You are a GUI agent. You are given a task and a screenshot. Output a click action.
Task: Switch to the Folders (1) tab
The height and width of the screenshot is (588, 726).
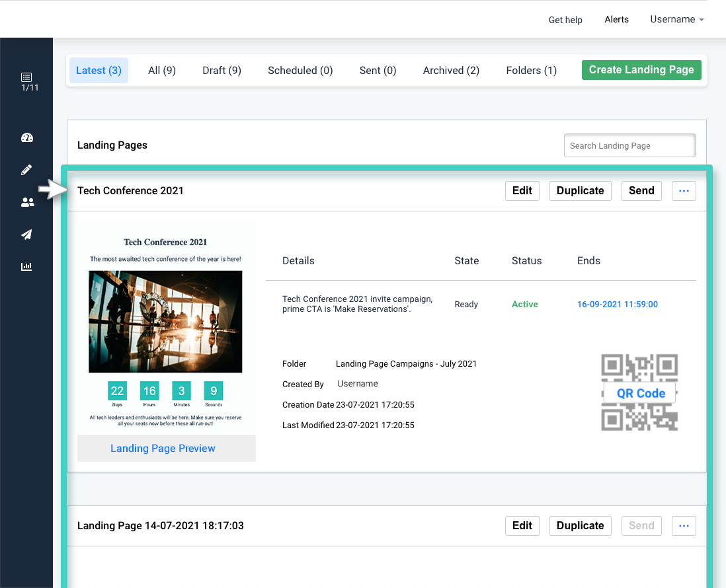coord(531,70)
